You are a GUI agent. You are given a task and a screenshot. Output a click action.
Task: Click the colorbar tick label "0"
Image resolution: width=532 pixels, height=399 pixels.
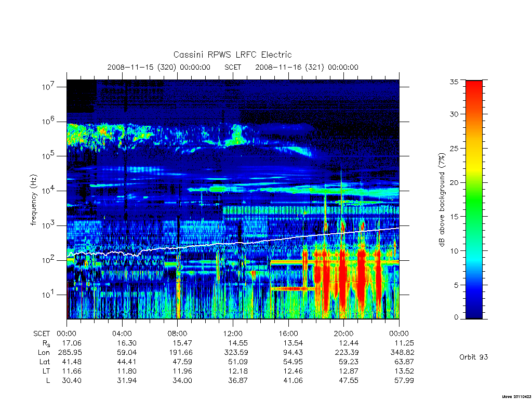[456, 317]
